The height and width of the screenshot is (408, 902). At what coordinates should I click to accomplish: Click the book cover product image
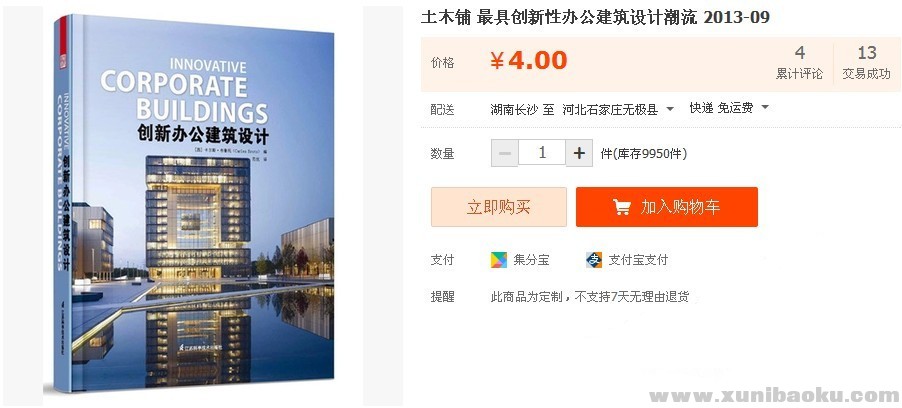[x=194, y=204]
